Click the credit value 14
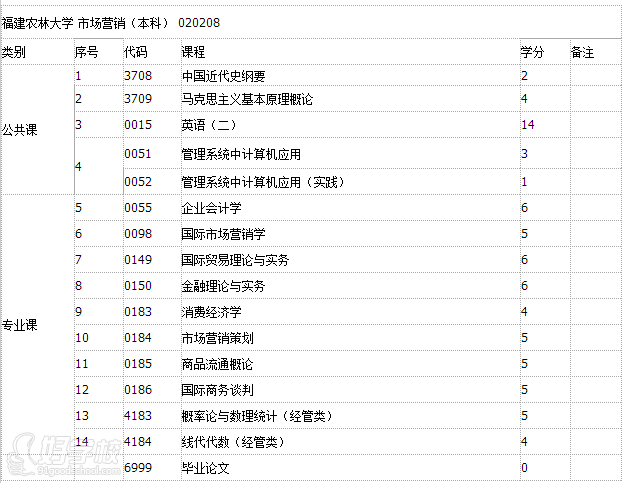The image size is (629, 483). 528,125
